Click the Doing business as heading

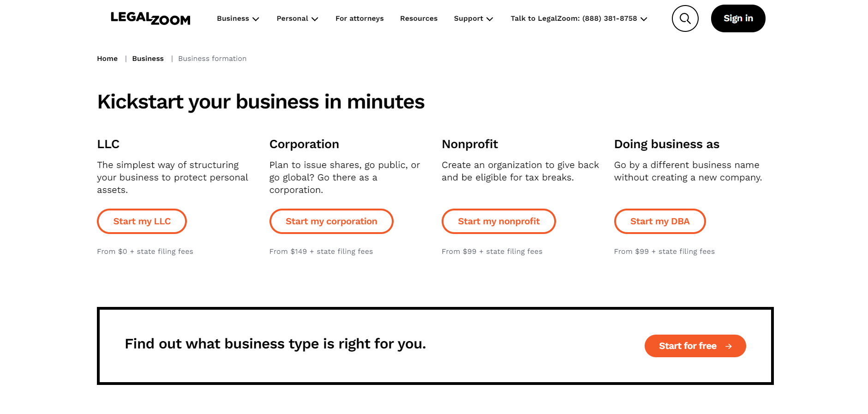pyautogui.click(x=667, y=144)
